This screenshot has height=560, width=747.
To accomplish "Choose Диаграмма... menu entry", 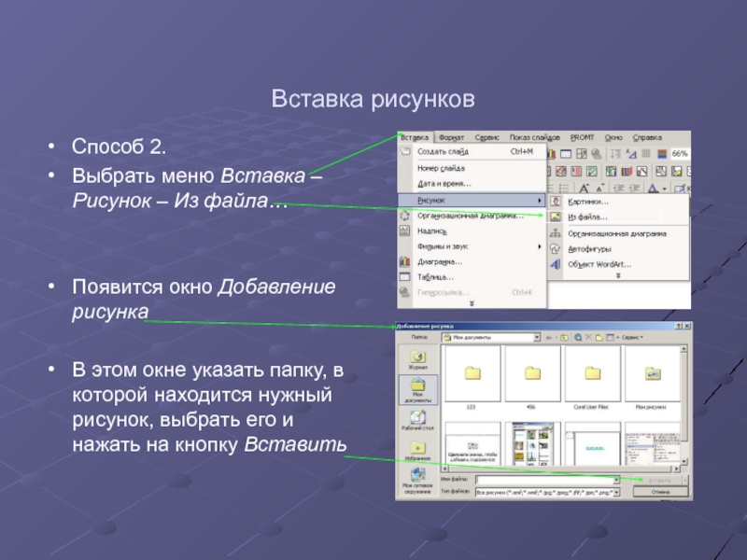I will [x=472, y=261].
